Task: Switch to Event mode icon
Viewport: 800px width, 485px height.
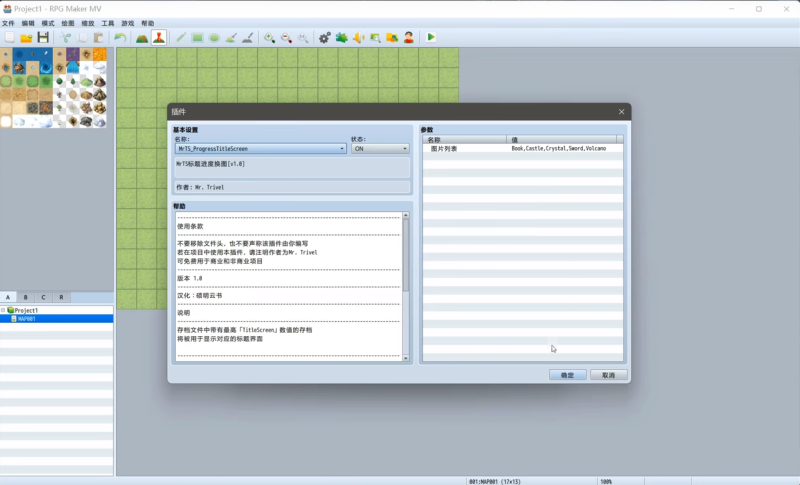Action: pos(159,37)
